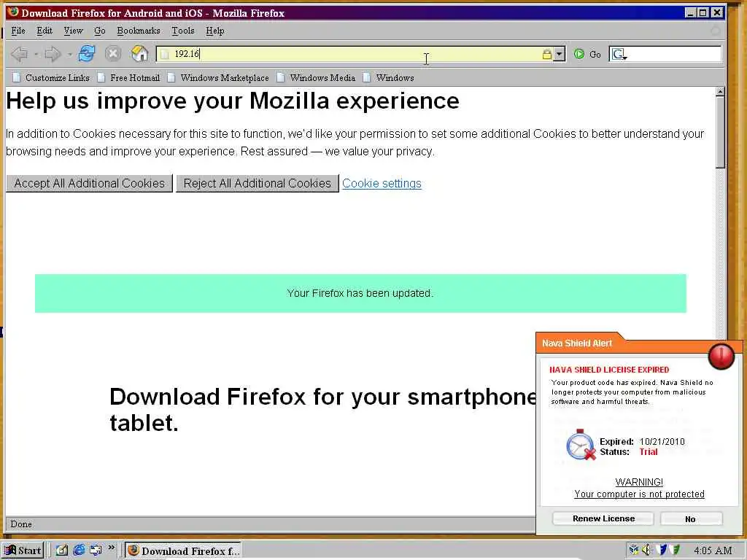The width and height of the screenshot is (747, 560).
Task: Click the page scrollbar up arrow
Action: 720,91
